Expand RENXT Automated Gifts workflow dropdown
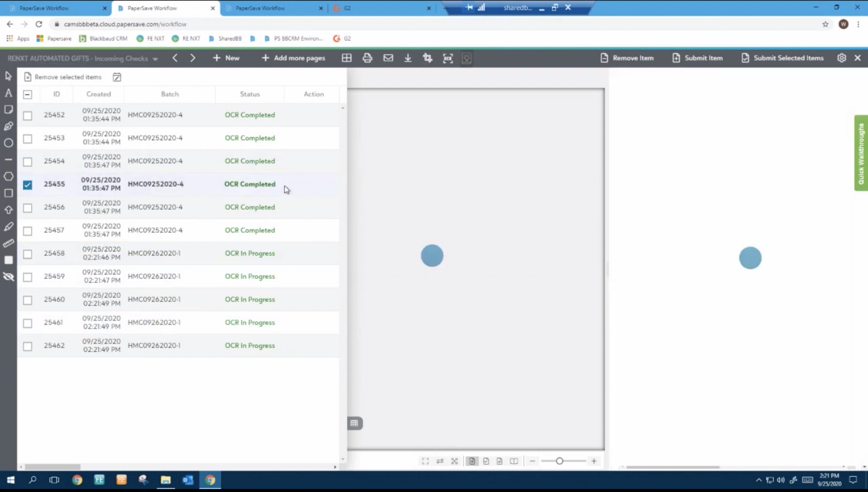Image resolution: width=868 pixels, height=492 pixels. pos(155,59)
